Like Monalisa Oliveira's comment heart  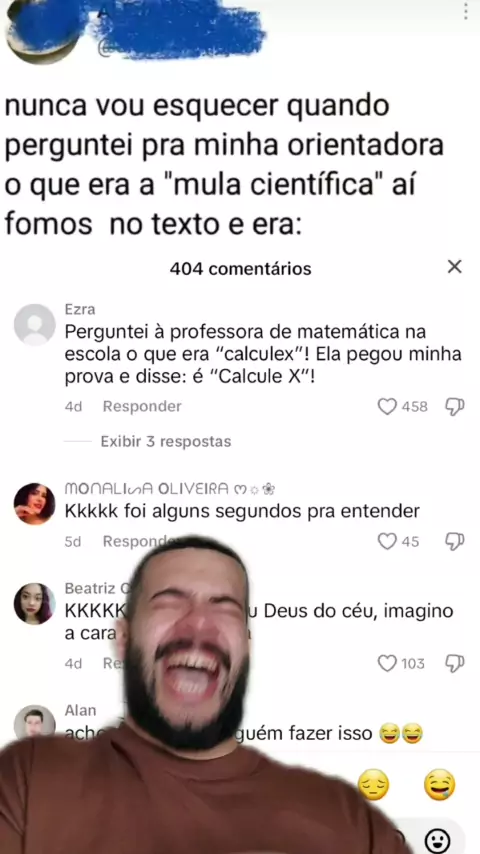pyautogui.click(x=387, y=541)
